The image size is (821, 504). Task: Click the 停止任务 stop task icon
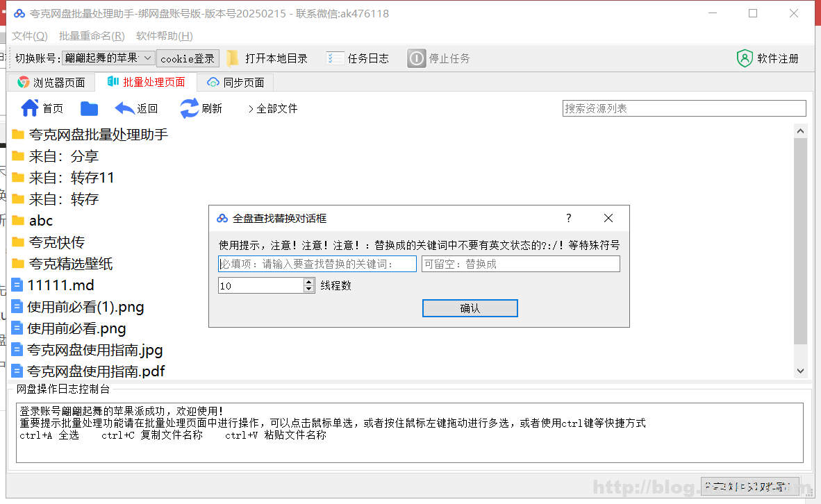click(416, 58)
